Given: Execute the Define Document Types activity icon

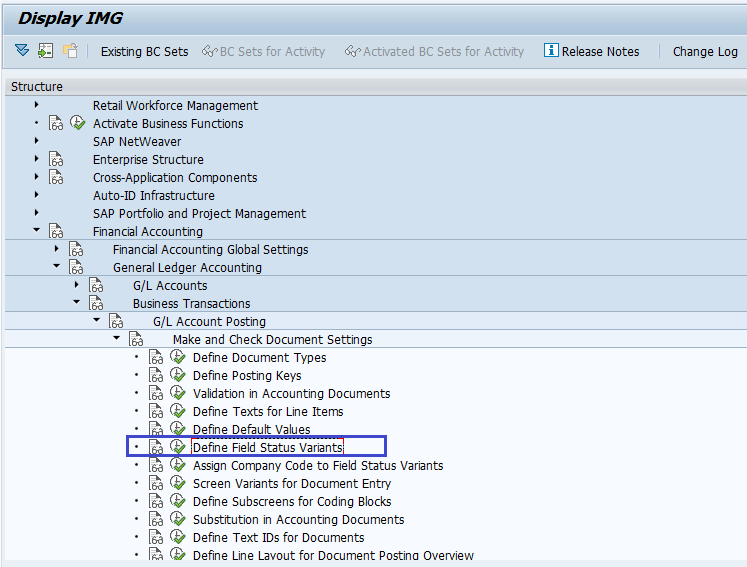Looking at the screenshot, I should coord(178,357).
